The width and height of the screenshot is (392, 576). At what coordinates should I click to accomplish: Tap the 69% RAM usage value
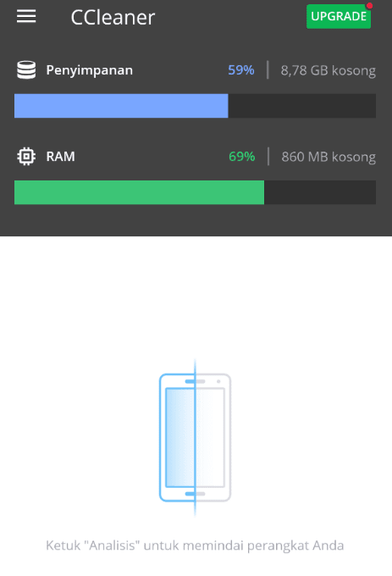click(242, 157)
